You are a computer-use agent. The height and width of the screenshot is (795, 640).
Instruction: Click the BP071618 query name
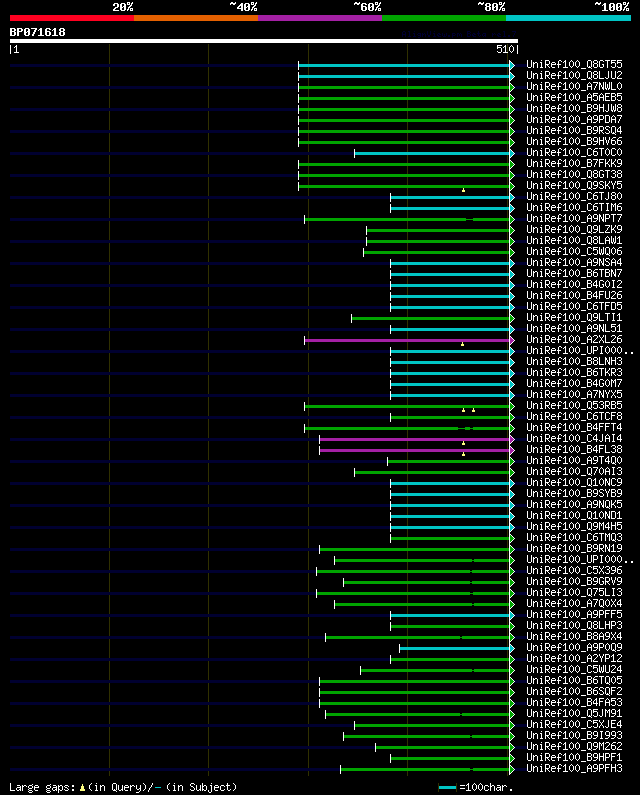[x=38, y=32]
